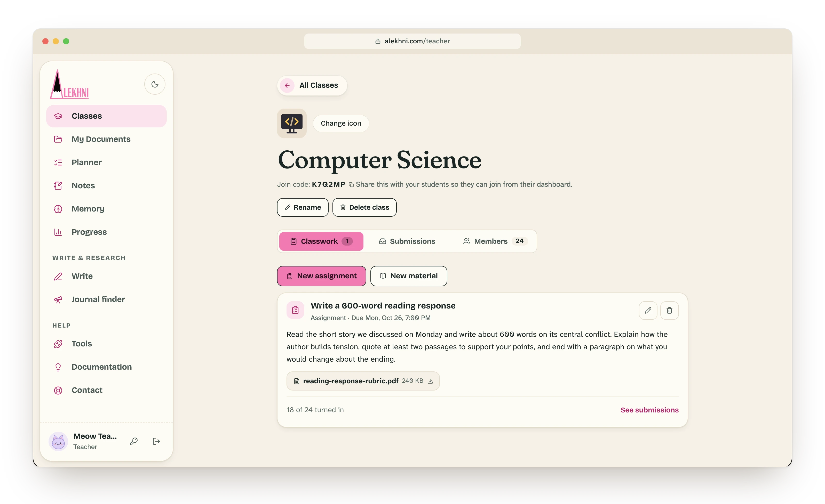Open the Memory section

[x=106, y=209]
